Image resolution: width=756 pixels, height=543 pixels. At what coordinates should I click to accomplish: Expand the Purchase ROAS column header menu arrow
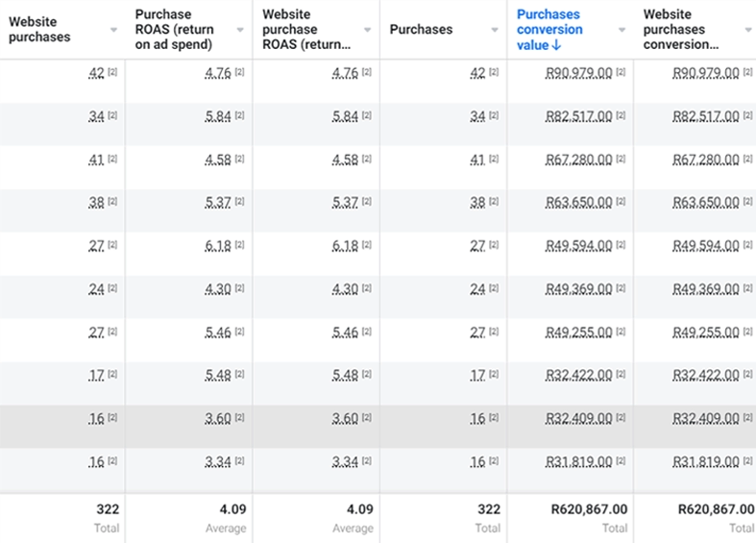[x=241, y=30]
